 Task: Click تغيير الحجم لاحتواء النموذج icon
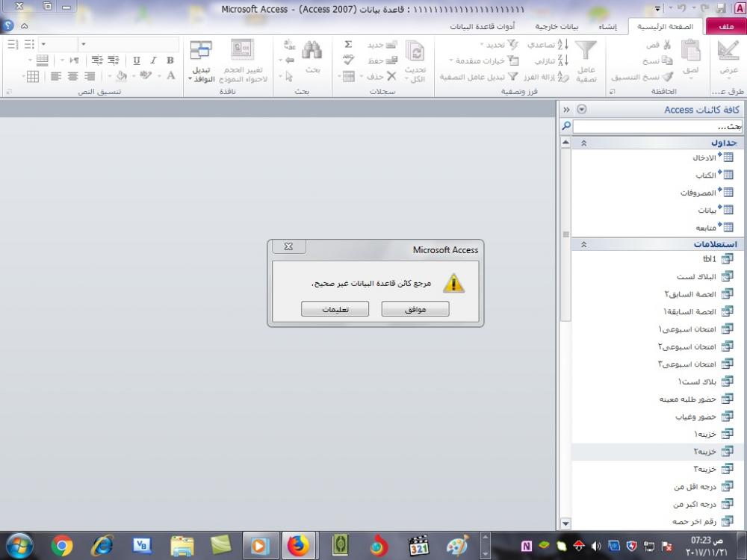tap(243, 49)
